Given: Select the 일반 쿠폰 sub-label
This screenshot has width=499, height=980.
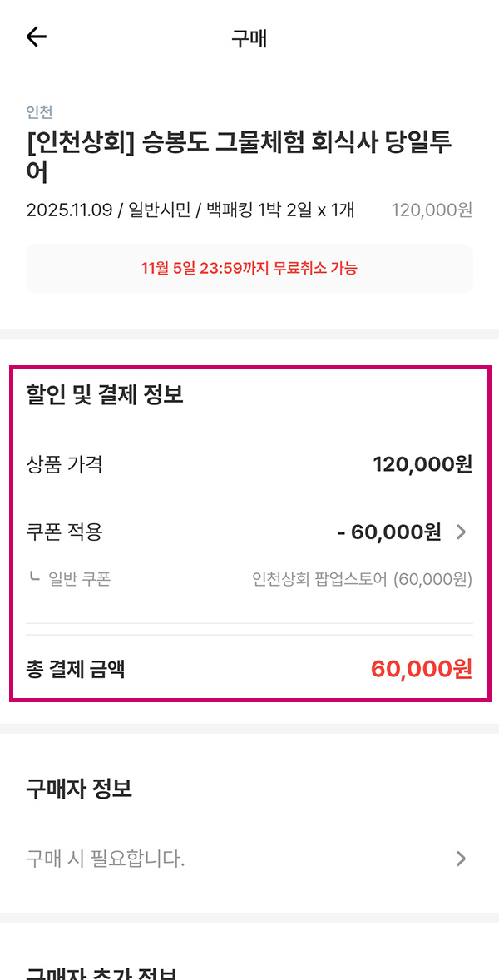Looking at the screenshot, I should pyautogui.click(x=79, y=578).
